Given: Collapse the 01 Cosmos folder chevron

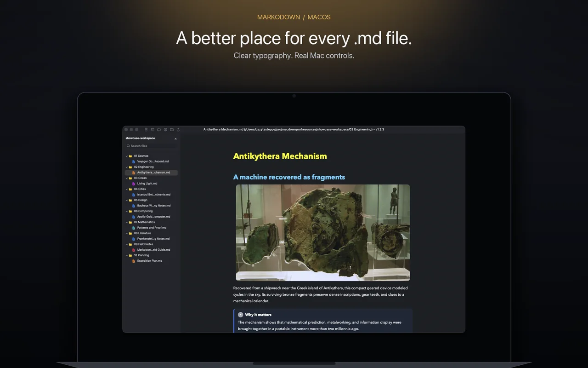Looking at the screenshot, I should click(126, 156).
